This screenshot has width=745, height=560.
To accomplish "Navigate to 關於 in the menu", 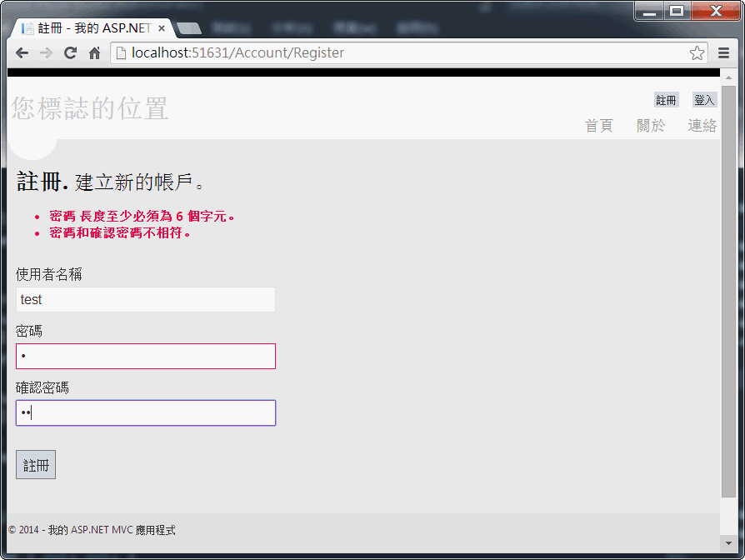I will pyautogui.click(x=651, y=126).
